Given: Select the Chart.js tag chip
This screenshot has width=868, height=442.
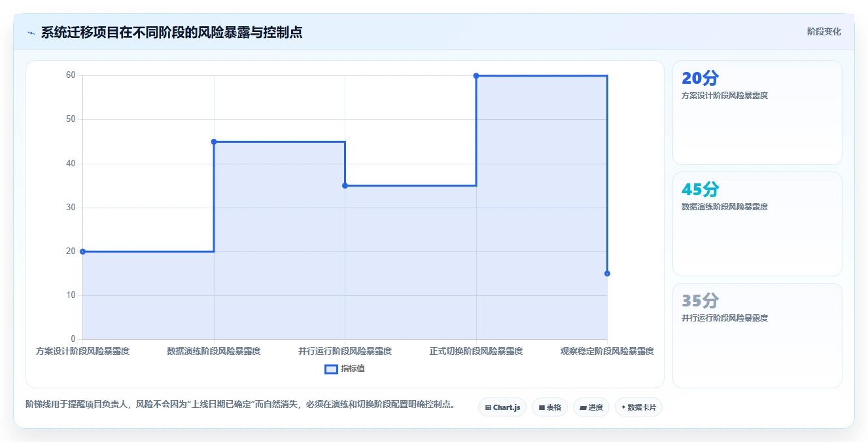Looking at the screenshot, I should coord(502,407).
